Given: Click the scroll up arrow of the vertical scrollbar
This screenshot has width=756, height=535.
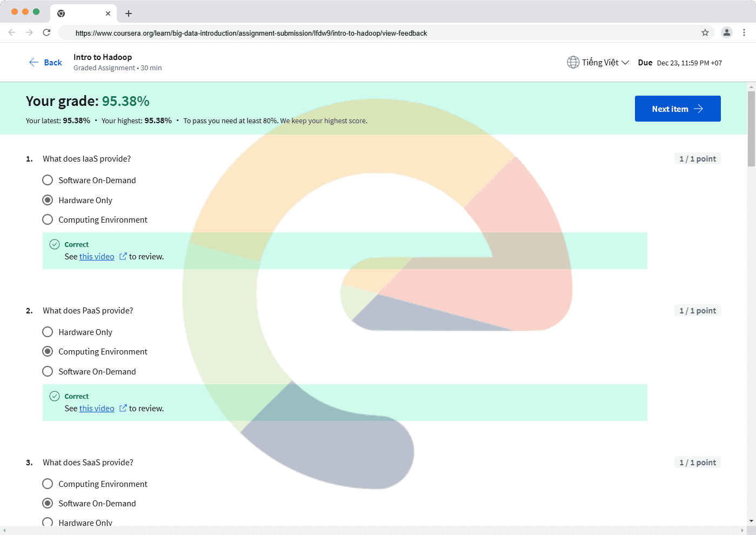Looking at the screenshot, I should click(x=751, y=86).
